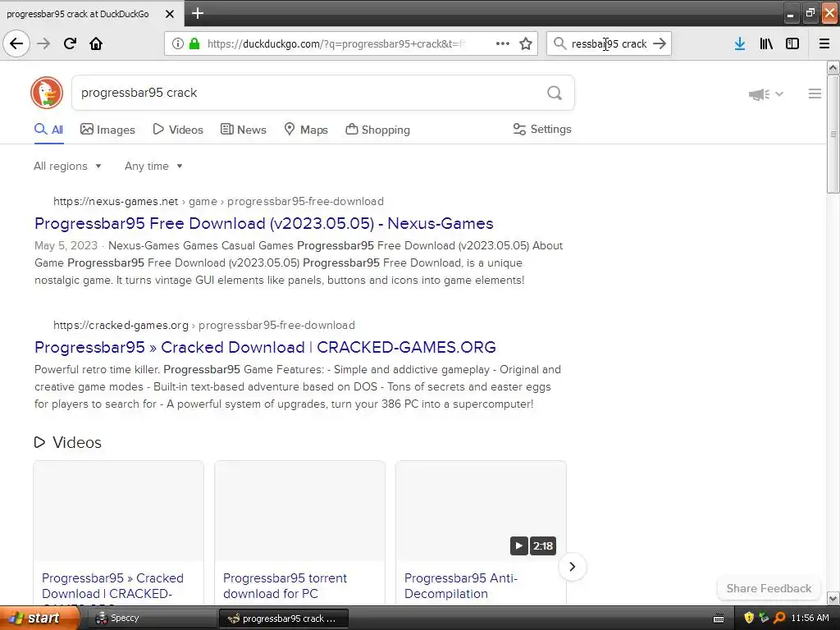The width and height of the screenshot is (840, 630).
Task: Open Progressbar95 Anti-Decompilation video title
Action: click(x=461, y=586)
